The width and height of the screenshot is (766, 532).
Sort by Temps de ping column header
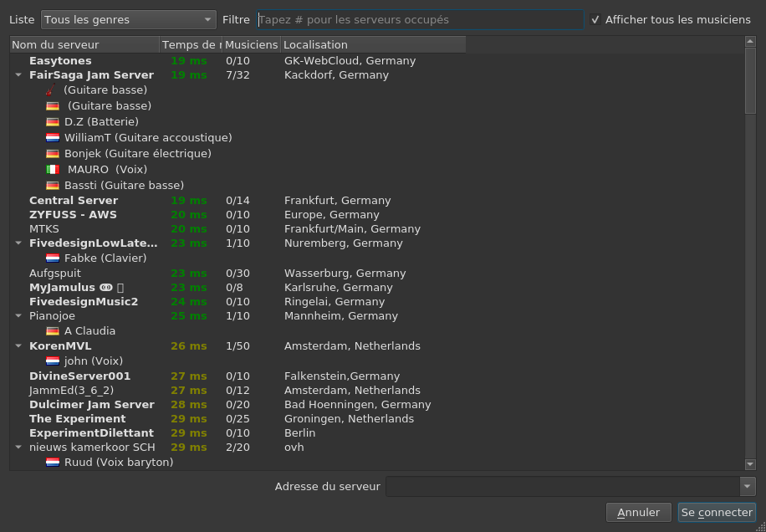[x=191, y=45]
